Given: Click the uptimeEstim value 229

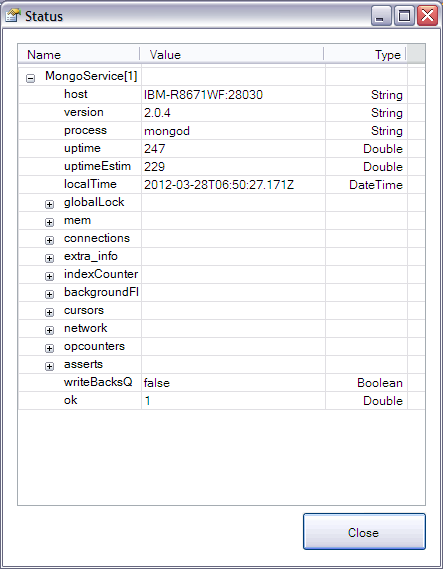Looking at the screenshot, I should (x=155, y=167).
